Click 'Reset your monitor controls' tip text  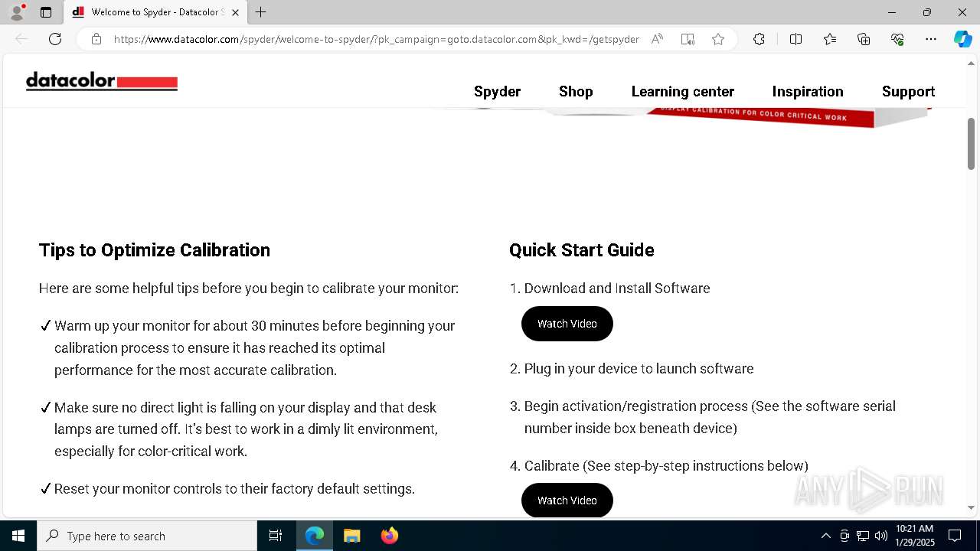point(234,489)
